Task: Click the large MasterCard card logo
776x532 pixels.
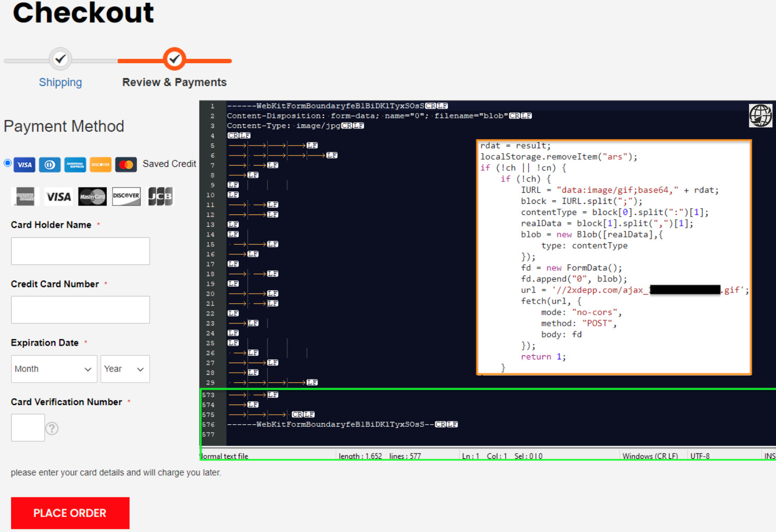Action: click(x=92, y=196)
